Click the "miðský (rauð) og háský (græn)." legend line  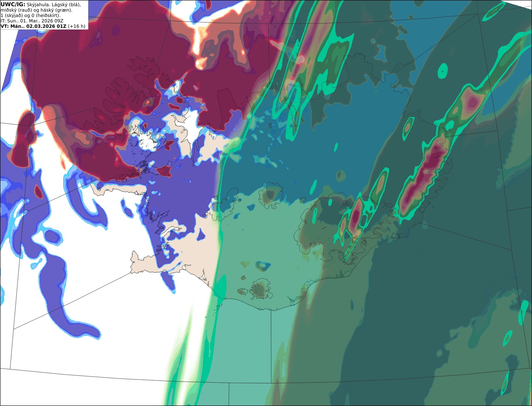[36, 10]
